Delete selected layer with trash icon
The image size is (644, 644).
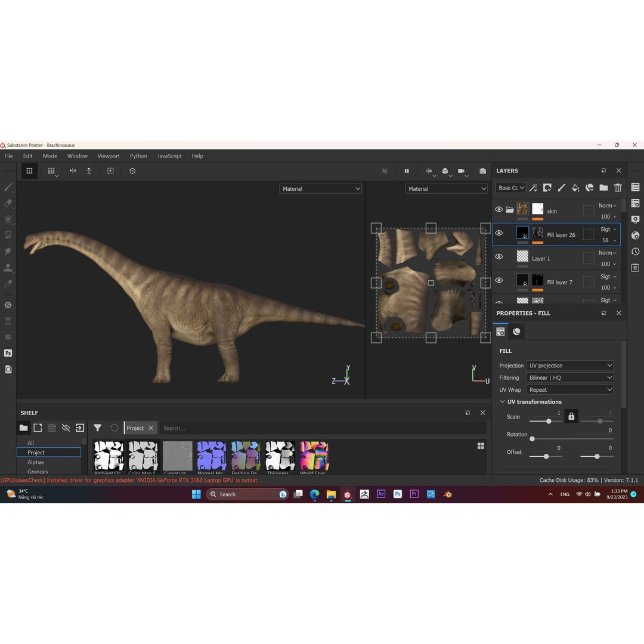(618, 188)
